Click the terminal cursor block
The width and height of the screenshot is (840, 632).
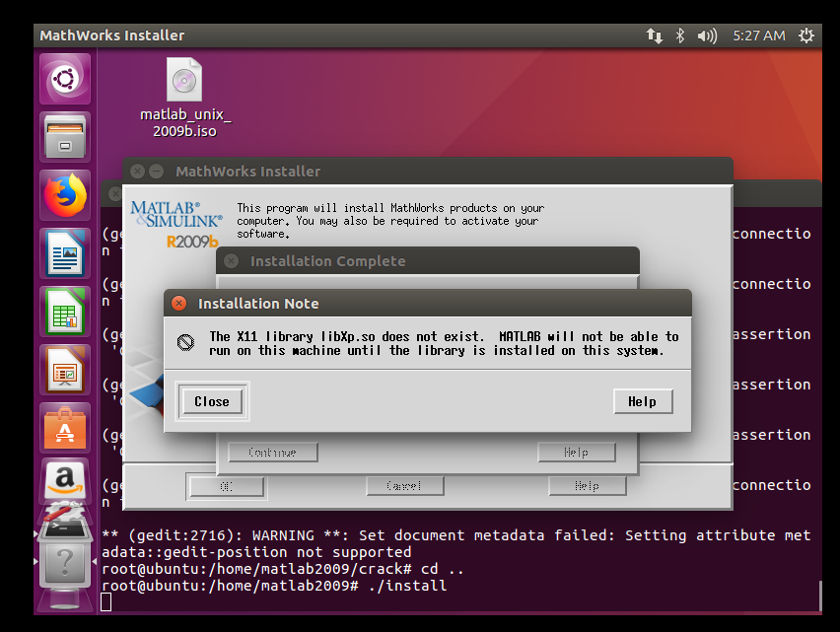tap(106, 602)
